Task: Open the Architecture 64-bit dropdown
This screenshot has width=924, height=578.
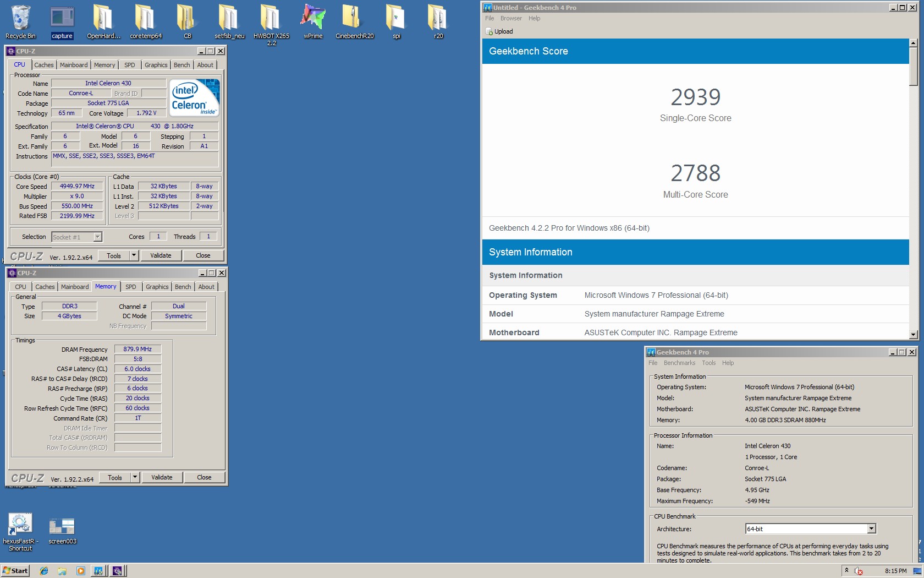Action: click(810, 529)
